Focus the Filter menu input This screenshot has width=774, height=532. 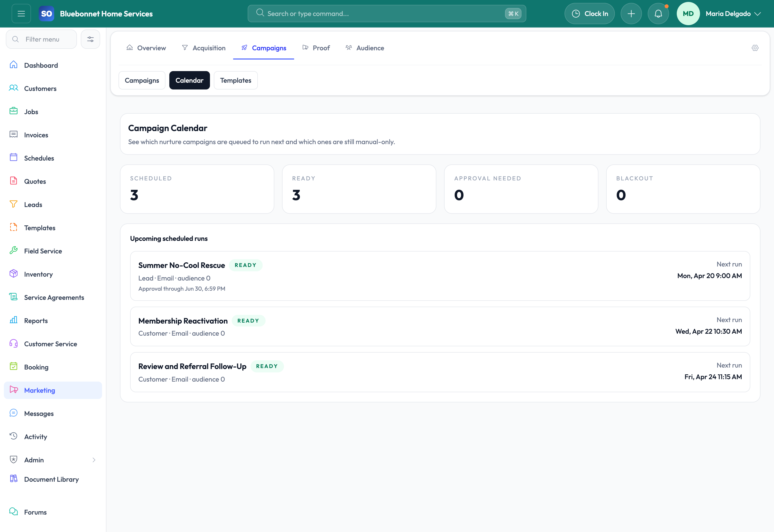pyautogui.click(x=41, y=39)
